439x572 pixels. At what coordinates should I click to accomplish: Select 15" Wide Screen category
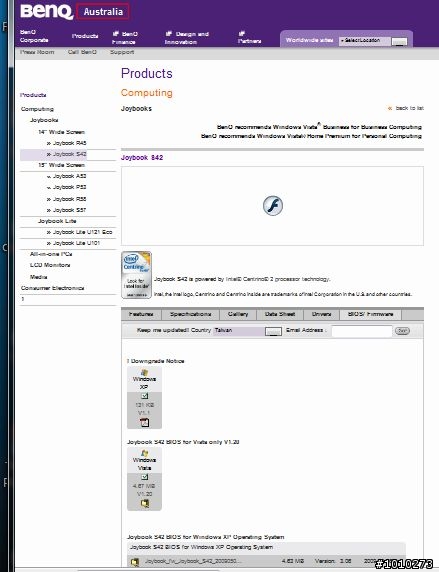(62, 165)
